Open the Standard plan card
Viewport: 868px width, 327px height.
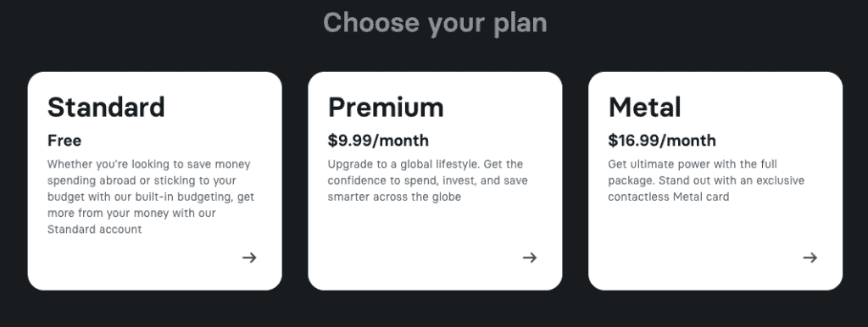pos(155,181)
